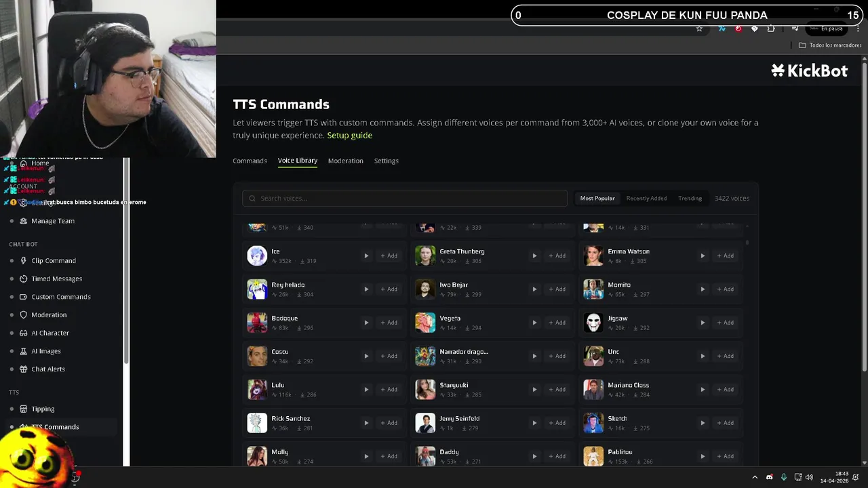This screenshot has width=868, height=488.
Task: Open the sidebar Moderation page
Action: pos(49,314)
